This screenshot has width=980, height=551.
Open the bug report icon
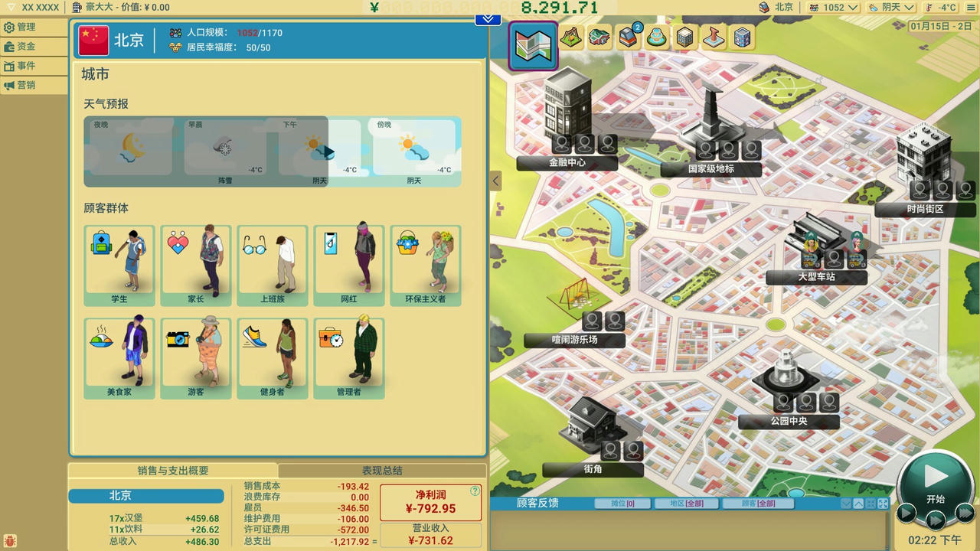(10, 541)
